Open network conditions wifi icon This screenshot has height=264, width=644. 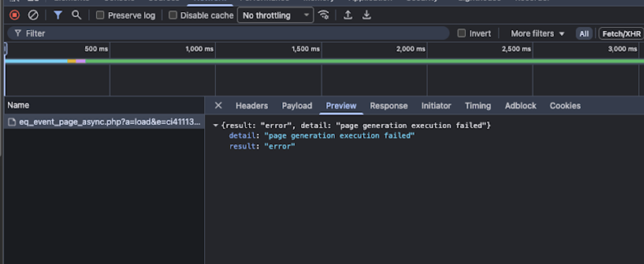tap(324, 15)
